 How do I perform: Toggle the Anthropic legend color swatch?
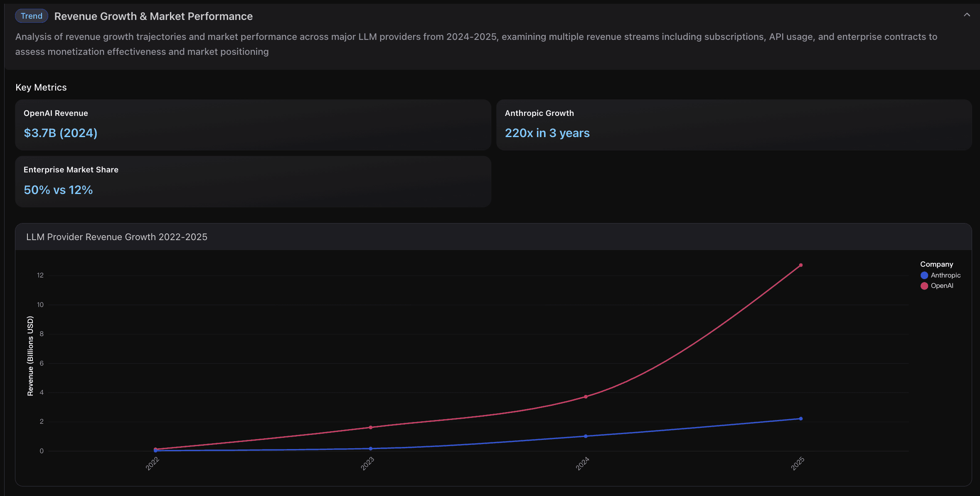924,275
